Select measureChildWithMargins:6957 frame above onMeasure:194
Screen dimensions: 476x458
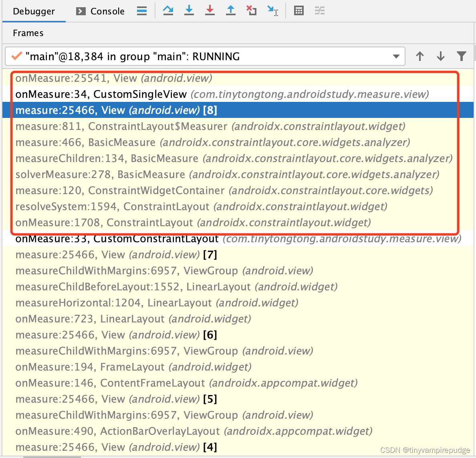click(238, 351)
